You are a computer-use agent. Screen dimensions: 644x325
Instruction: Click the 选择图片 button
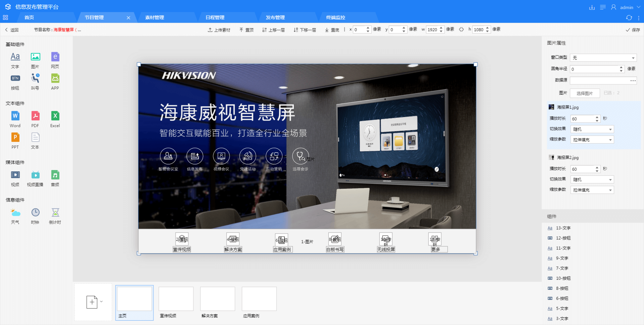click(x=585, y=93)
